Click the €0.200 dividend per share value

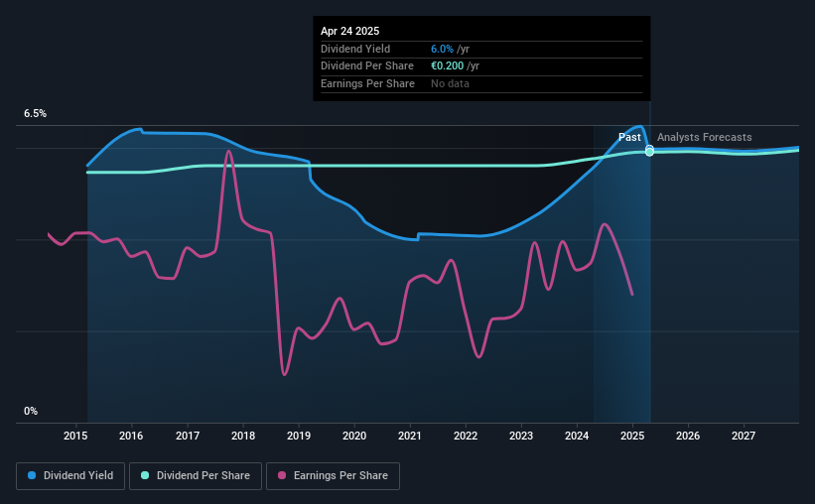tap(447, 66)
